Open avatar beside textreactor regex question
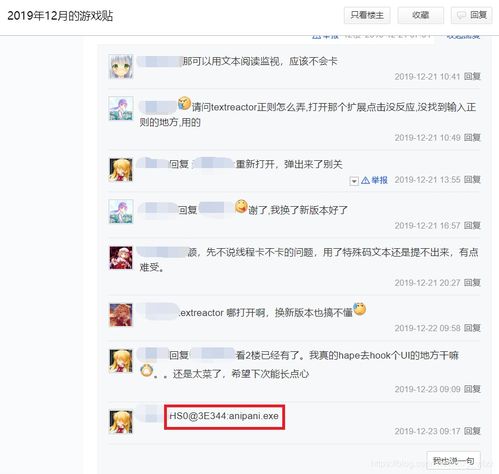 pos(121,109)
